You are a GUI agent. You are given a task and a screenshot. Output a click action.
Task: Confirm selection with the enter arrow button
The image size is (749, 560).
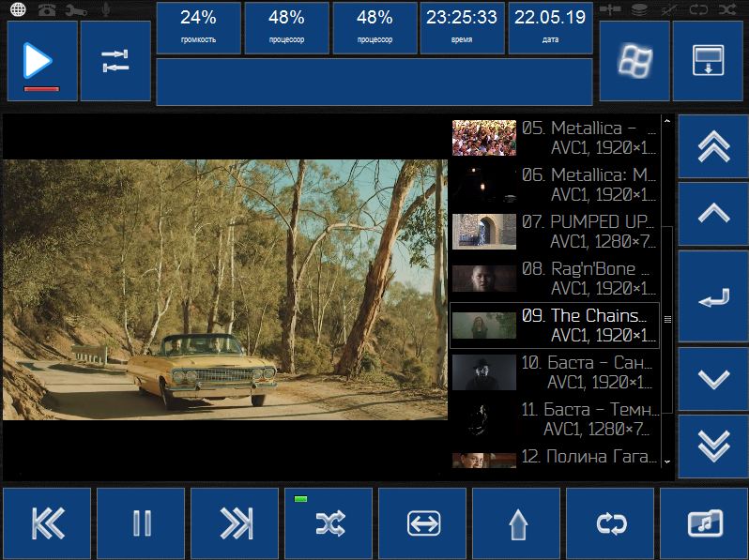tap(713, 297)
